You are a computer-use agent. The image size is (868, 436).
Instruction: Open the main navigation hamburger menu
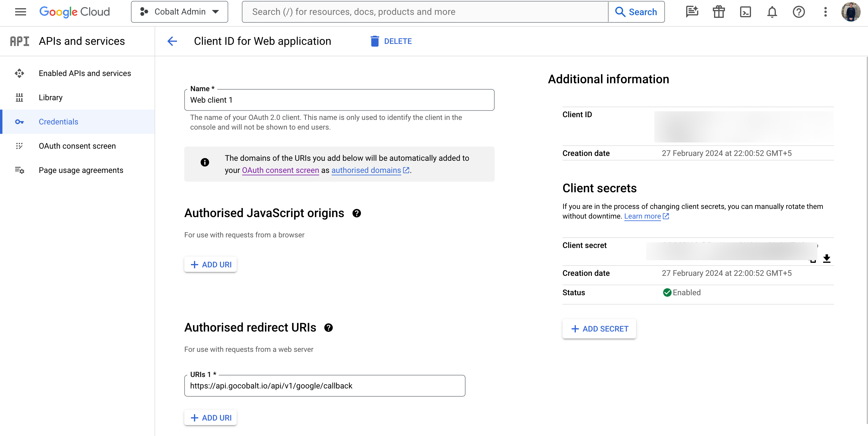(20, 12)
